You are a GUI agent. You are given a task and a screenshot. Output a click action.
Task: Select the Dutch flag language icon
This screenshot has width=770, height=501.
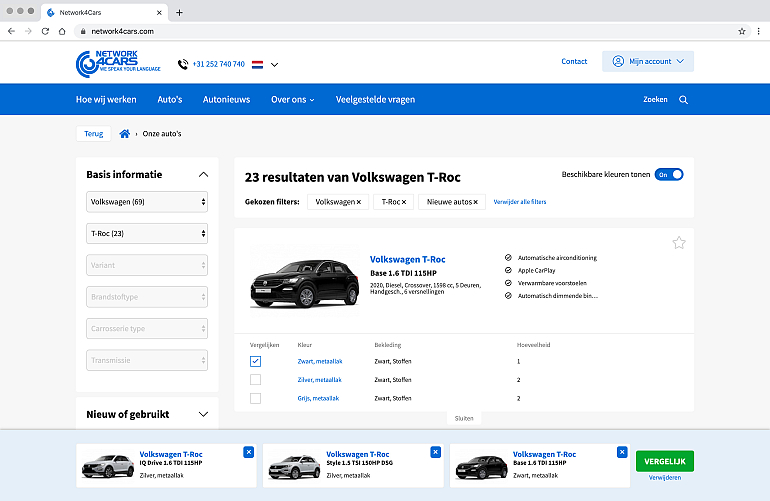[x=257, y=64]
